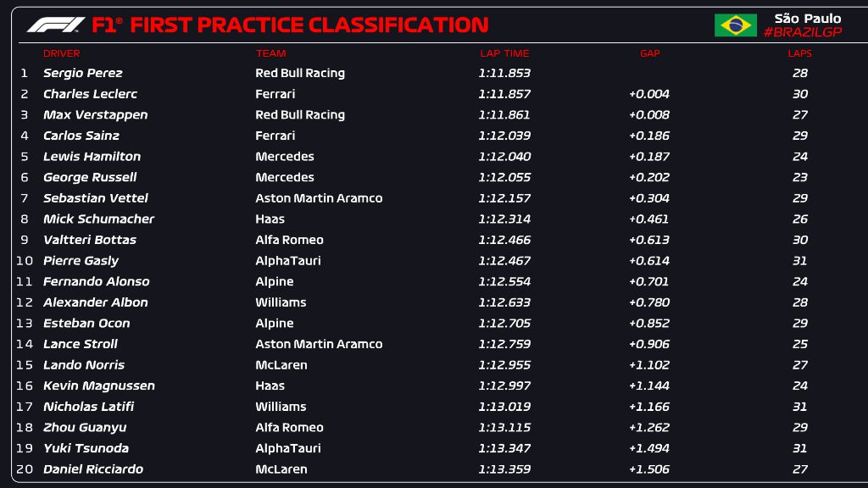Click Lando Norris's McLaren team name
Viewport: 868px width, 488px height.
[281, 365]
